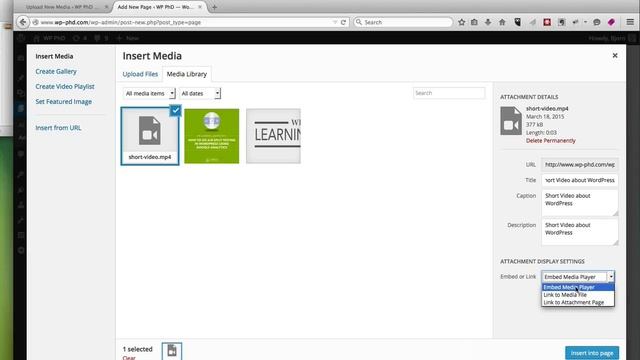This screenshot has height=360, width=640.
Task: Click the Caption text area
Action: click(580, 203)
